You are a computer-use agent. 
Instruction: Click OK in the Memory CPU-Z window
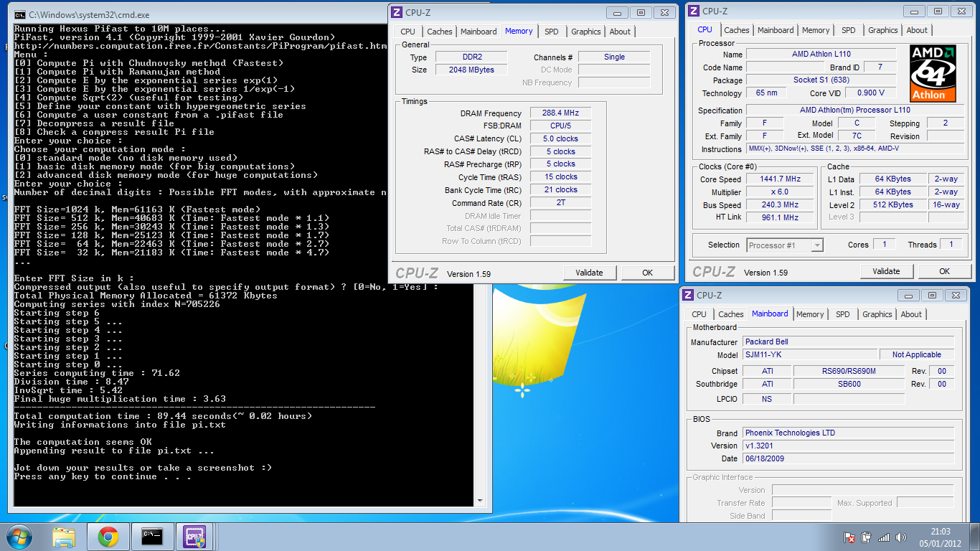[x=647, y=273]
